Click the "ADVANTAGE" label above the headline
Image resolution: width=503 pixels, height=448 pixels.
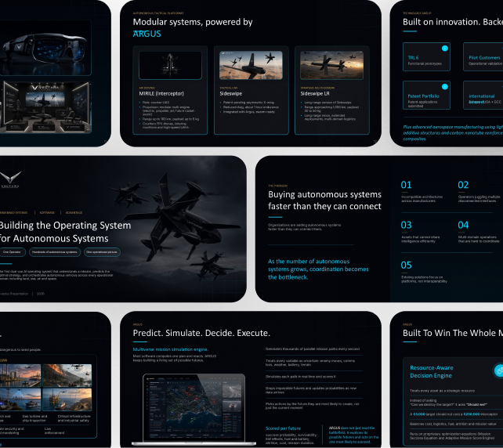(x=74, y=212)
